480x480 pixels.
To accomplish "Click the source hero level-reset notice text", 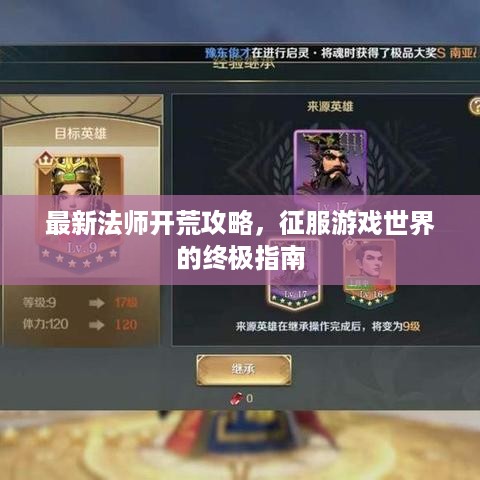I will click(x=328, y=326).
